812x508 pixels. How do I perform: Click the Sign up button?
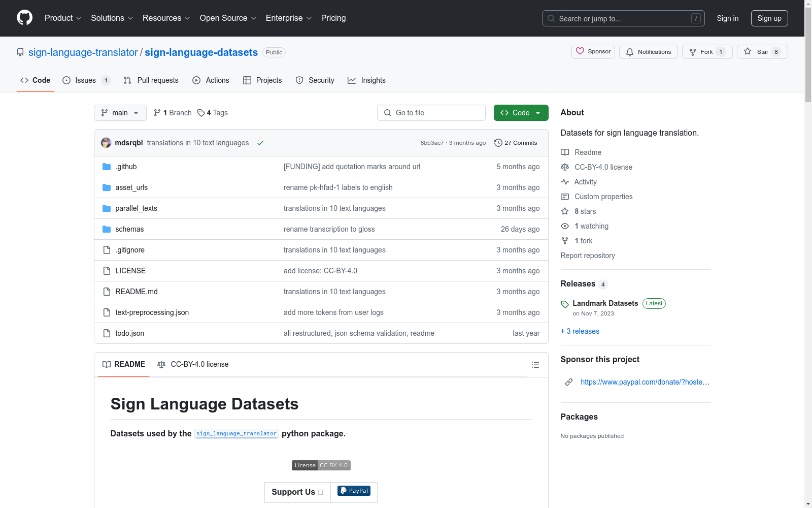pyautogui.click(x=769, y=18)
